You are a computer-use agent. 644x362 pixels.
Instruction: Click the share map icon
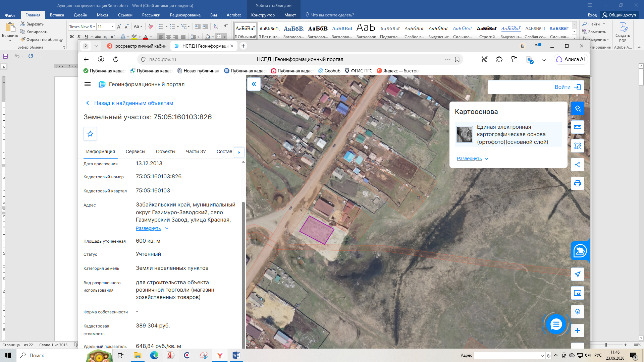577,165
